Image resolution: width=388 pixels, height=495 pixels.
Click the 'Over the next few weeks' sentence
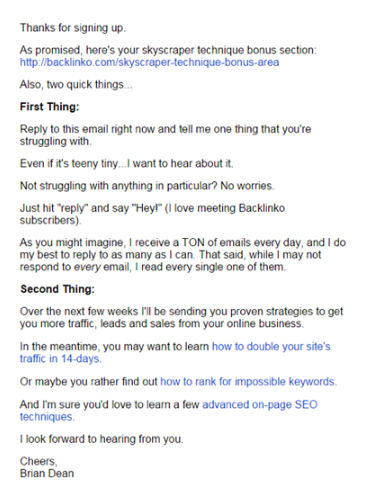[x=181, y=317]
